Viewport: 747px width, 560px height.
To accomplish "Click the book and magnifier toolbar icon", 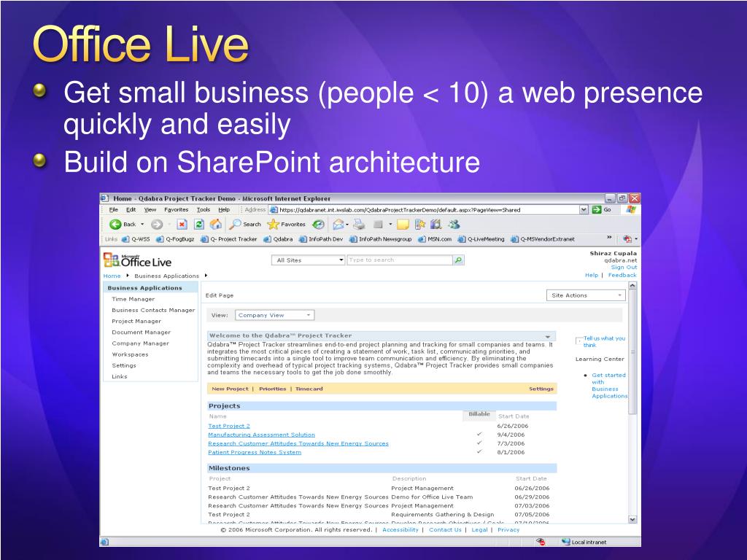I will pos(436,225).
